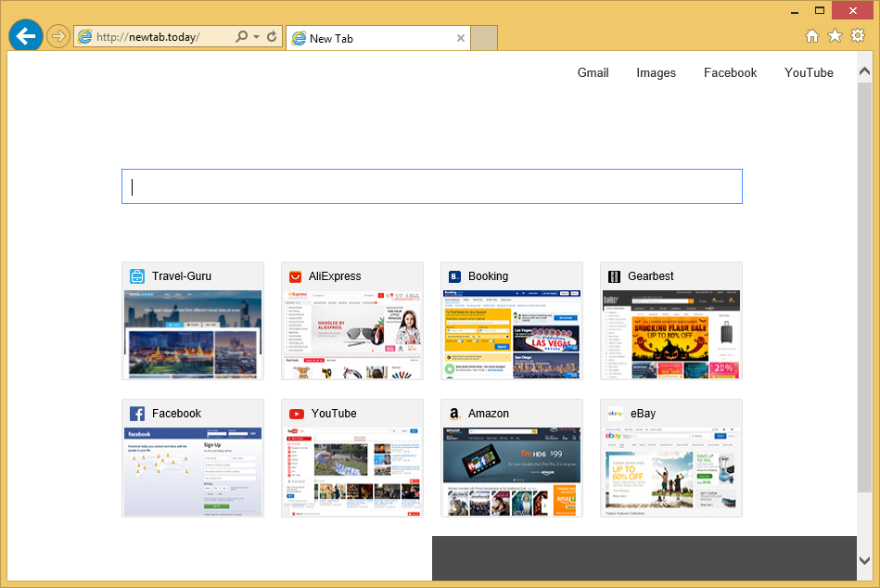Open the AliExpress thumbnail tile
Image resolution: width=880 pixels, height=588 pixels.
[x=352, y=321]
